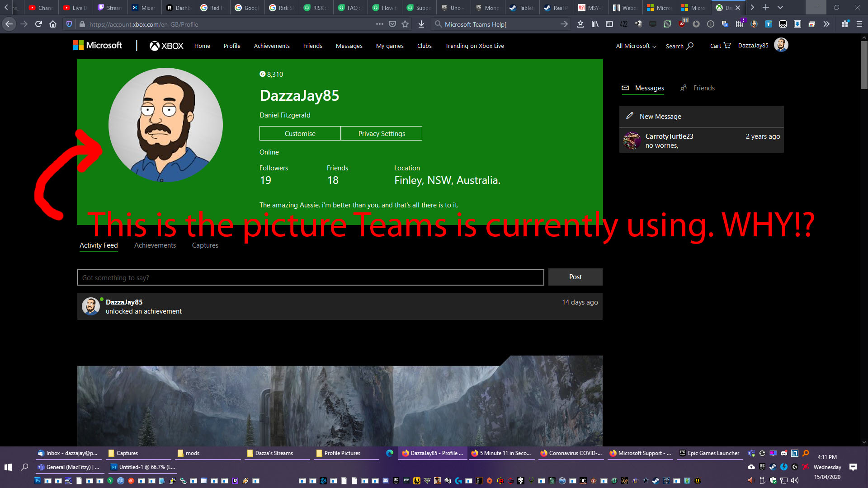The width and height of the screenshot is (868, 488).
Task: Open the New Message pencil icon
Action: (x=630, y=116)
